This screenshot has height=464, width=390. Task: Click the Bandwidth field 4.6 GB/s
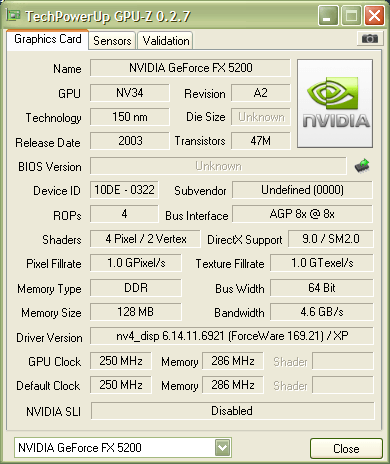(322, 312)
